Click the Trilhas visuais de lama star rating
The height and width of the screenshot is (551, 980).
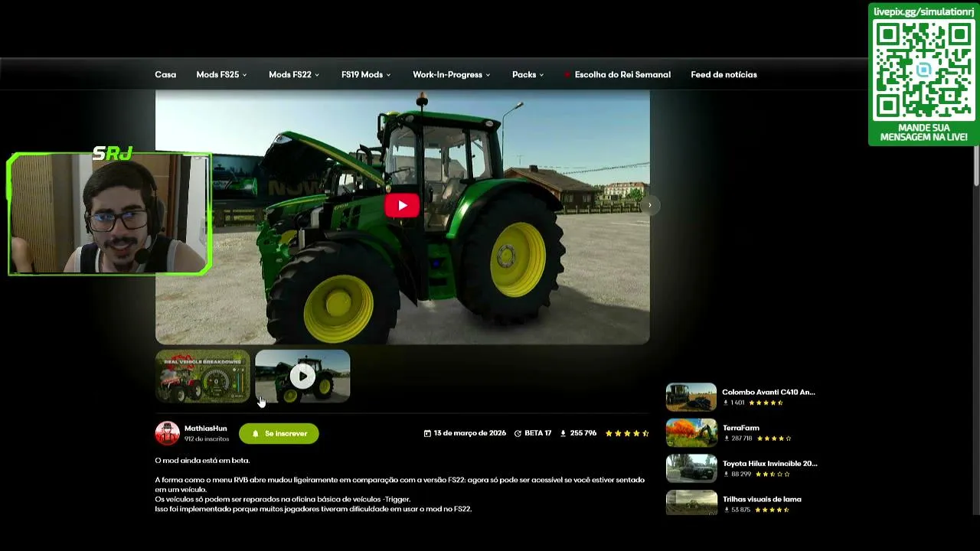click(x=772, y=510)
